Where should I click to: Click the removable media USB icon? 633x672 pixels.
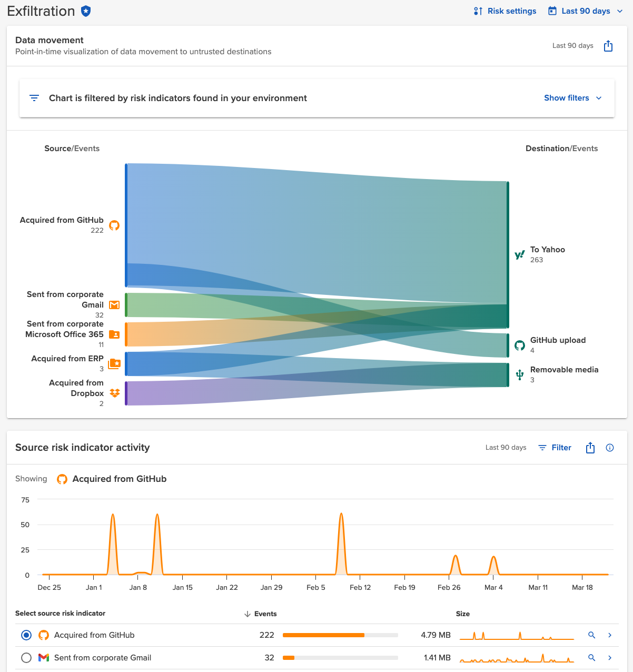tap(520, 374)
